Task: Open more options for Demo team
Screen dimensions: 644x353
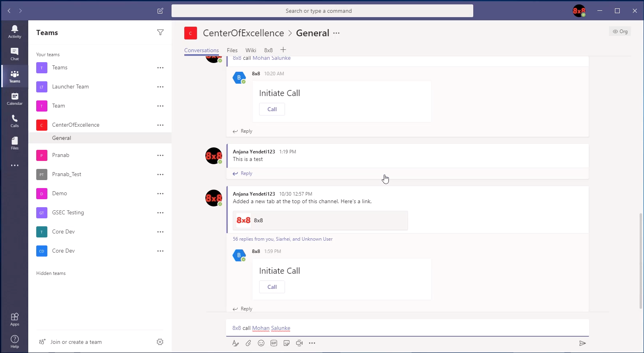Action: click(160, 194)
